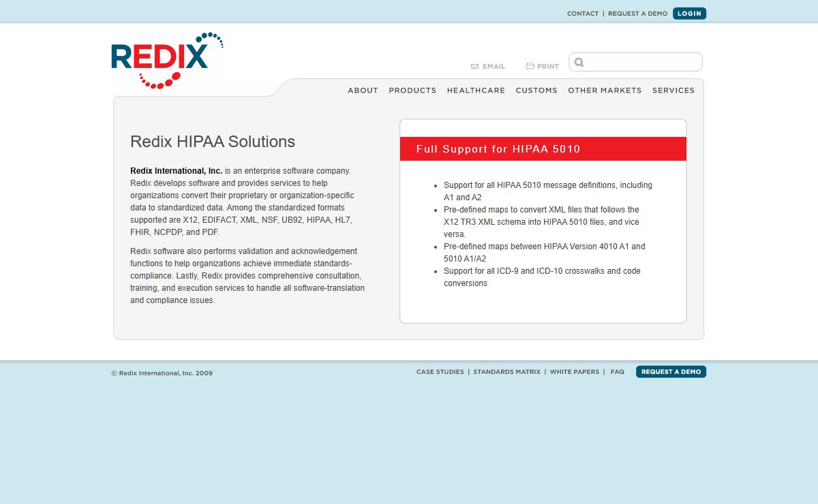Open the Healthcare menu
This screenshot has height=504, width=818.
coord(476,90)
